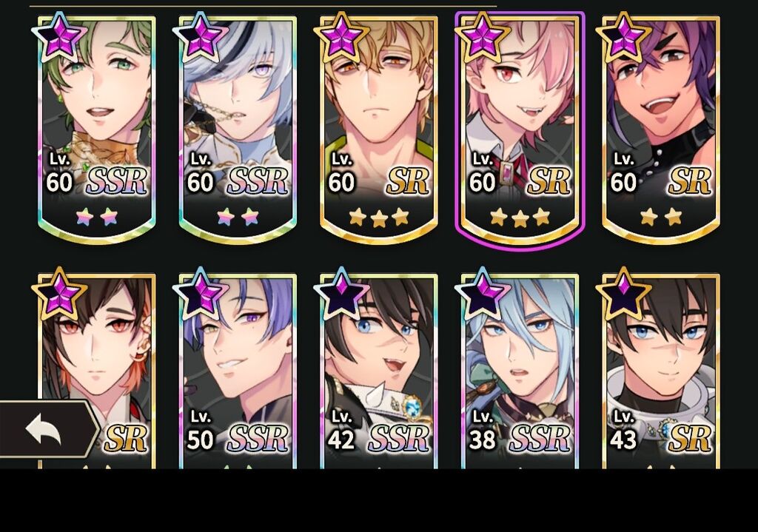This screenshot has width=758, height=532.
Task: Choose the level 43 SR black-haired card
Action: coord(661,371)
